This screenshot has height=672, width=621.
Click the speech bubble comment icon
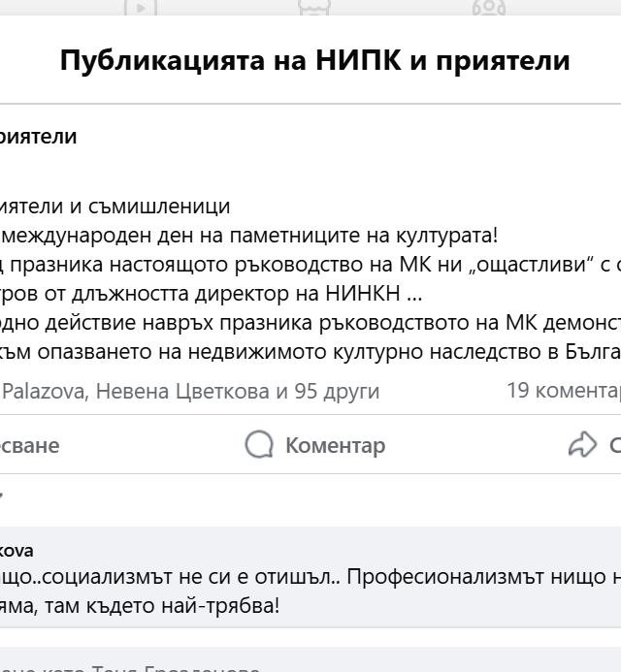pos(259,444)
